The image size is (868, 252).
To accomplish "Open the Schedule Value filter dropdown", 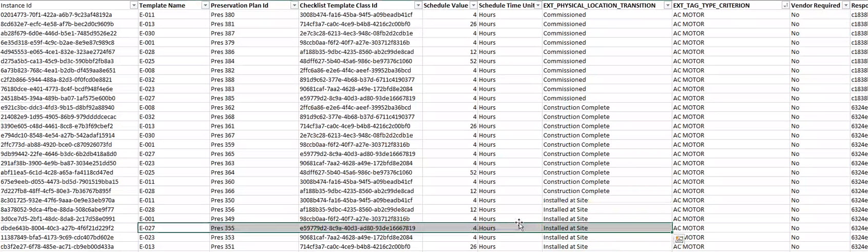I will pos(473,6).
